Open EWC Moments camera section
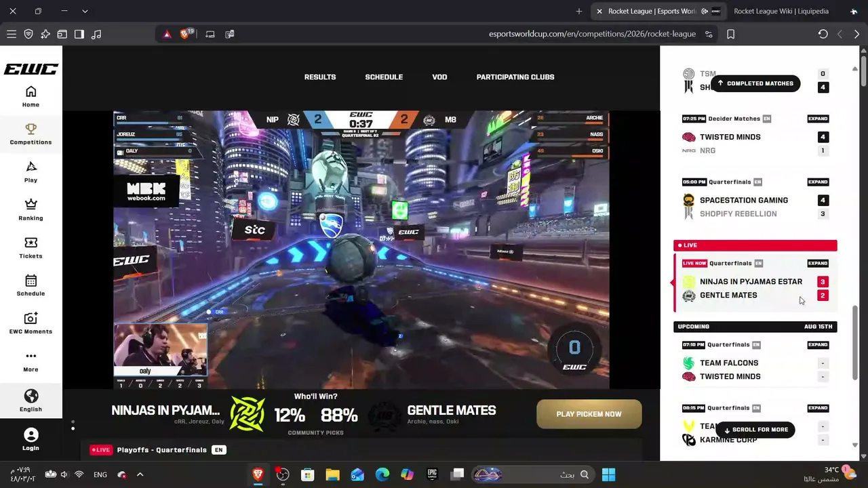 click(31, 324)
